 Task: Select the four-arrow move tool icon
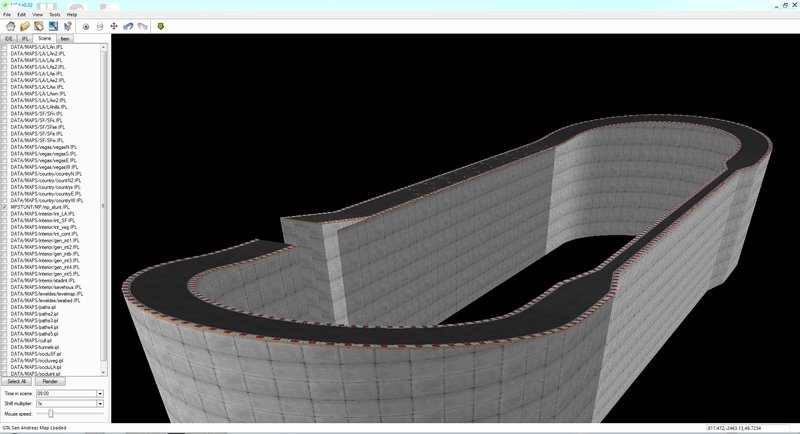pyautogui.click(x=114, y=26)
